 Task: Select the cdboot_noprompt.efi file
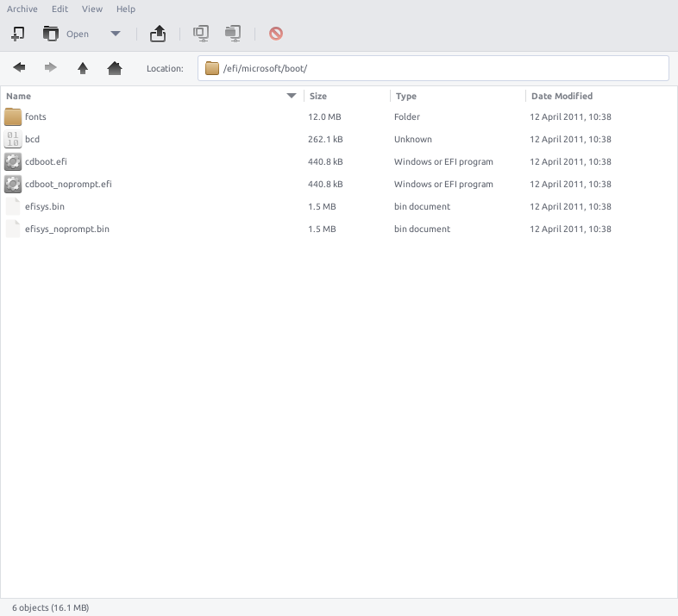coord(68,184)
